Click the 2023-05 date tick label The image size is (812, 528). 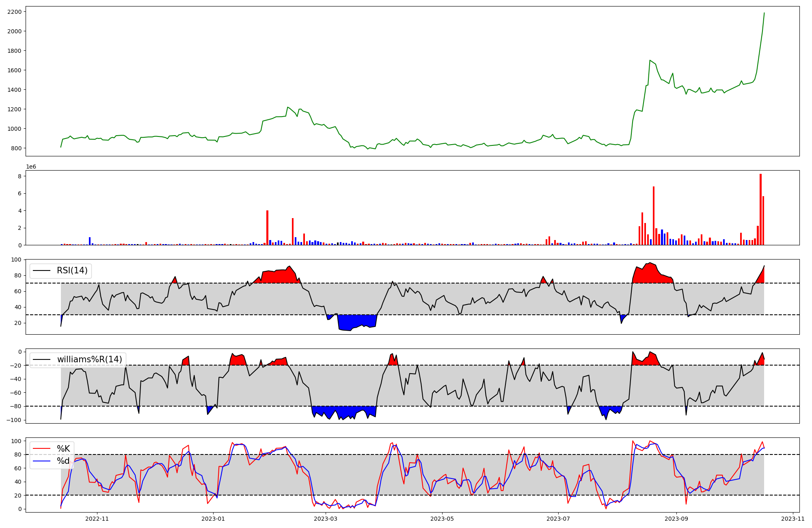(442, 519)
